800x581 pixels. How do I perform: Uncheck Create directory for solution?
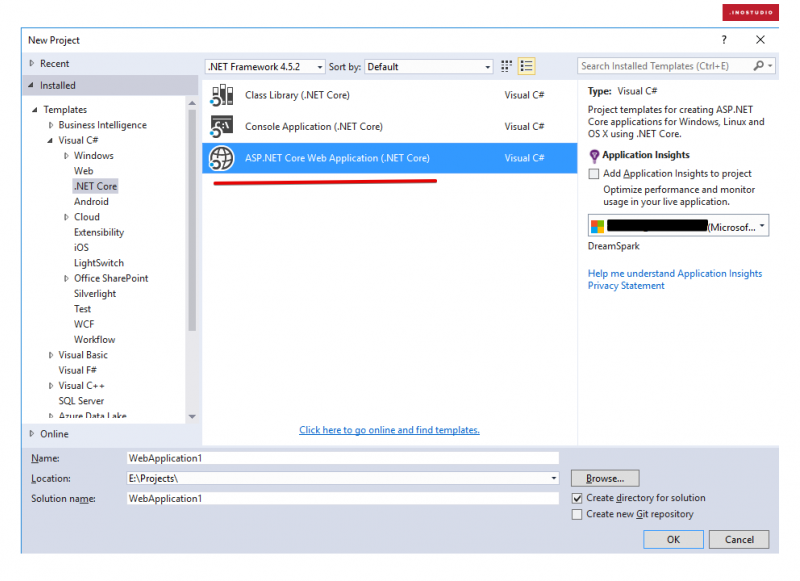pos(577,498)
